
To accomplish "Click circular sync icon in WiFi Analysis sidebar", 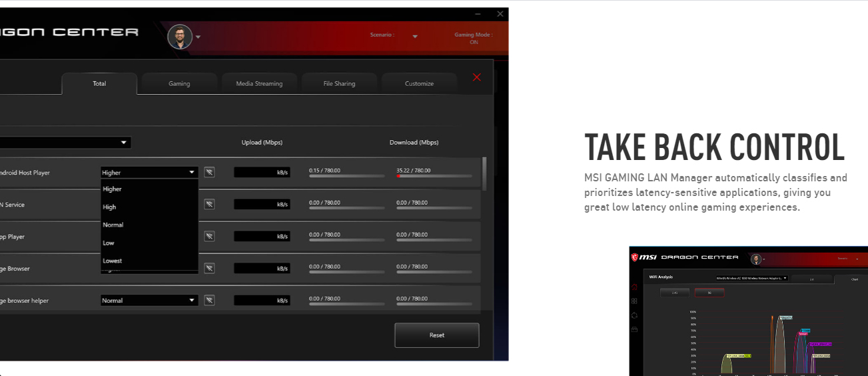I will pos(634,315).
